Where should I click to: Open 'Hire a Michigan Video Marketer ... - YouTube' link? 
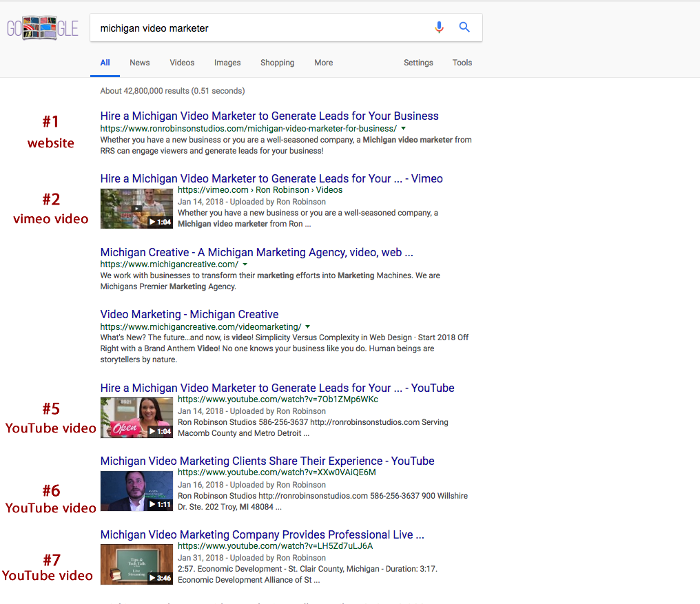[277, 388]
